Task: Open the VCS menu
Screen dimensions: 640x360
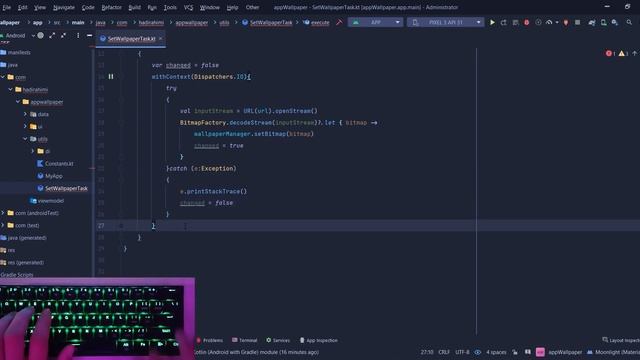Action: [188, 7]
